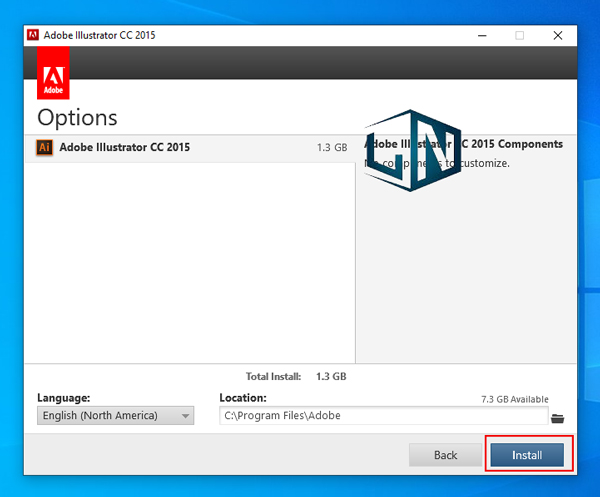
Task: Click the 'Total Install:' label
Action: tap(273, 376)
